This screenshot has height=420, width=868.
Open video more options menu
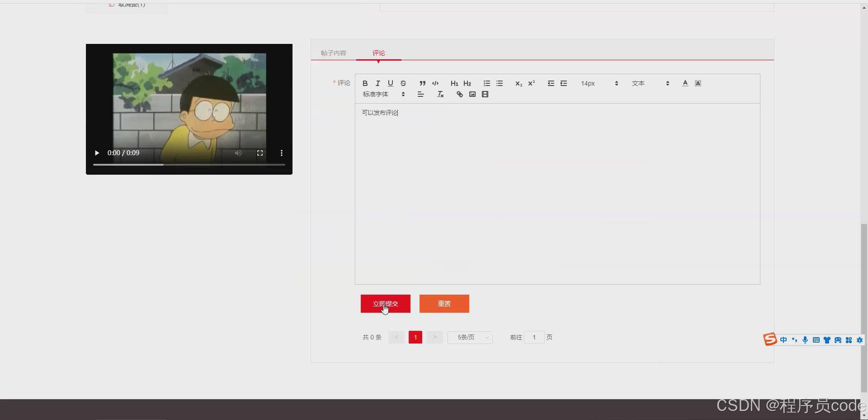282,153
